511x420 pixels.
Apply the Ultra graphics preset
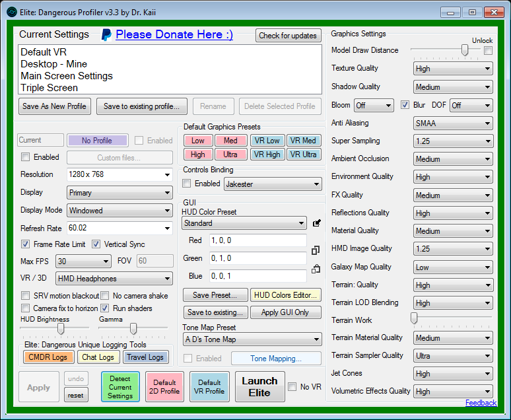(230, 155)
